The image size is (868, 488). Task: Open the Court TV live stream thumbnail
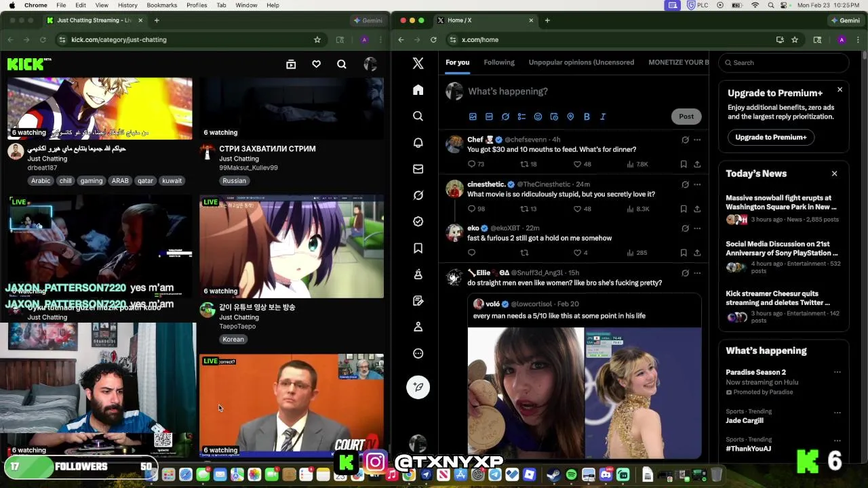pyautogui.click(x=292, y=405)
